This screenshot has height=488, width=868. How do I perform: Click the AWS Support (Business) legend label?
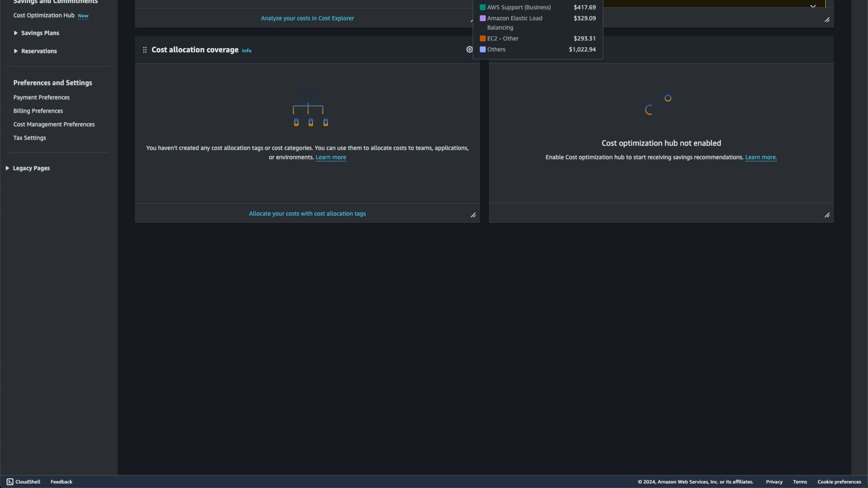coord(519,7)
